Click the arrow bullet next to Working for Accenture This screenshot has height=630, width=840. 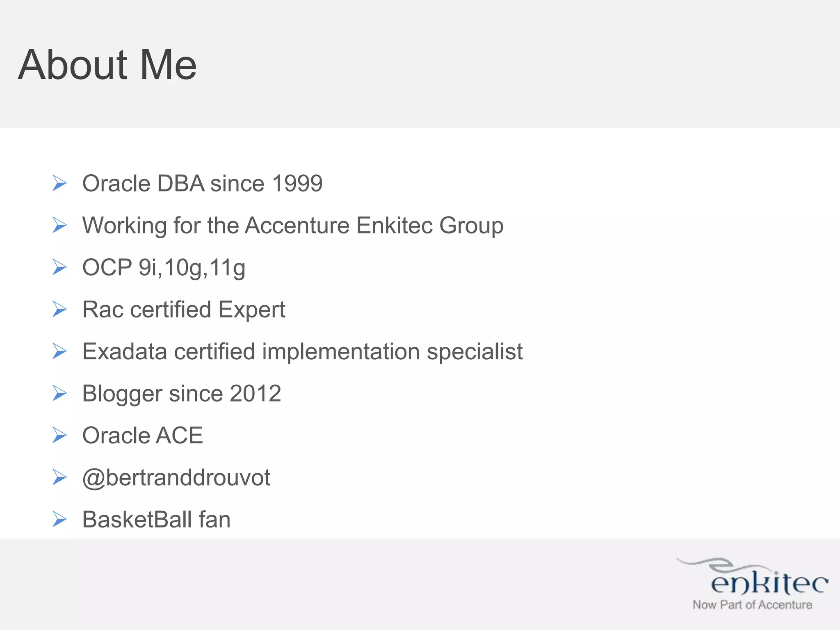60,225
